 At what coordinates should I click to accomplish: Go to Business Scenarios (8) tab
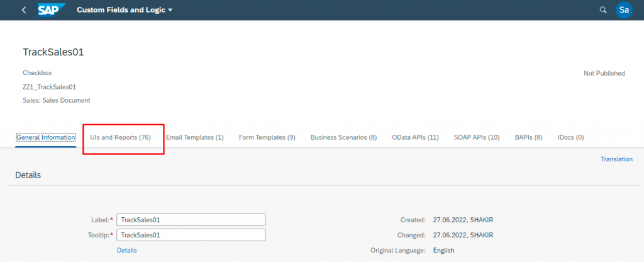pos(344,137)
